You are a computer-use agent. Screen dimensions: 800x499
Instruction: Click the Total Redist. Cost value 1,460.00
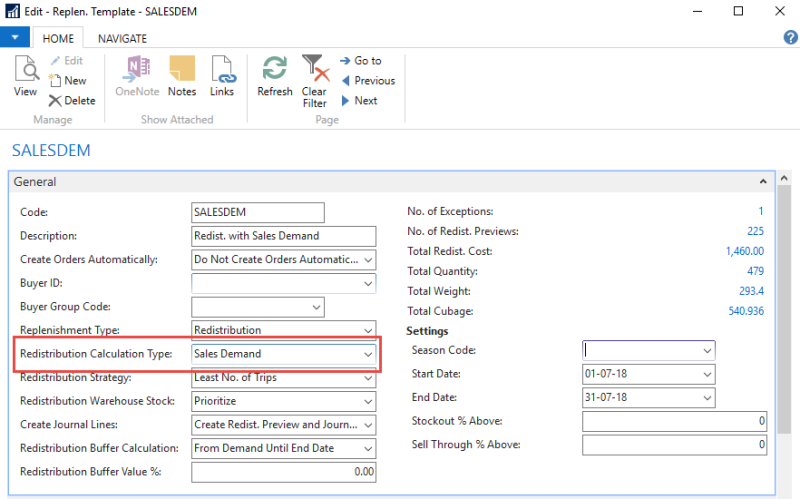[744, 251]
